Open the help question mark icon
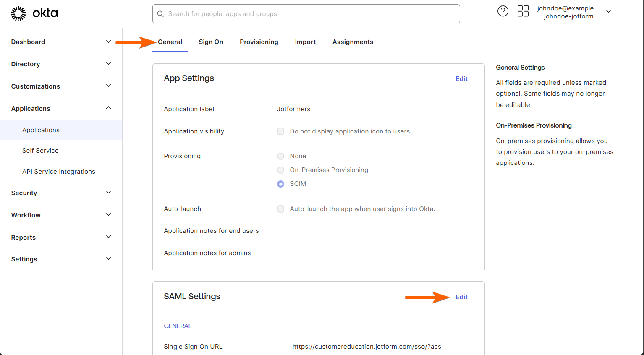Viewport: 644px width, 355px height. click(503, 11)
